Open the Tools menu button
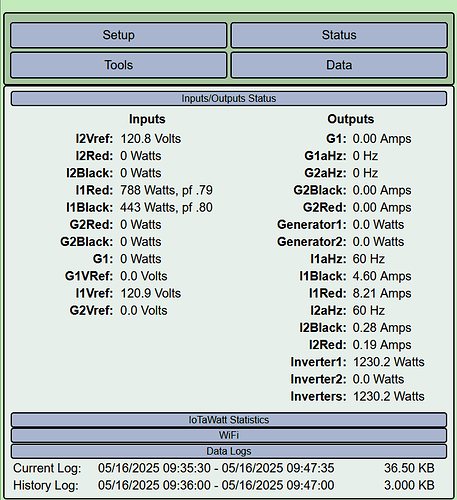The height and width of the screenshot is (500, 457). 118,65
